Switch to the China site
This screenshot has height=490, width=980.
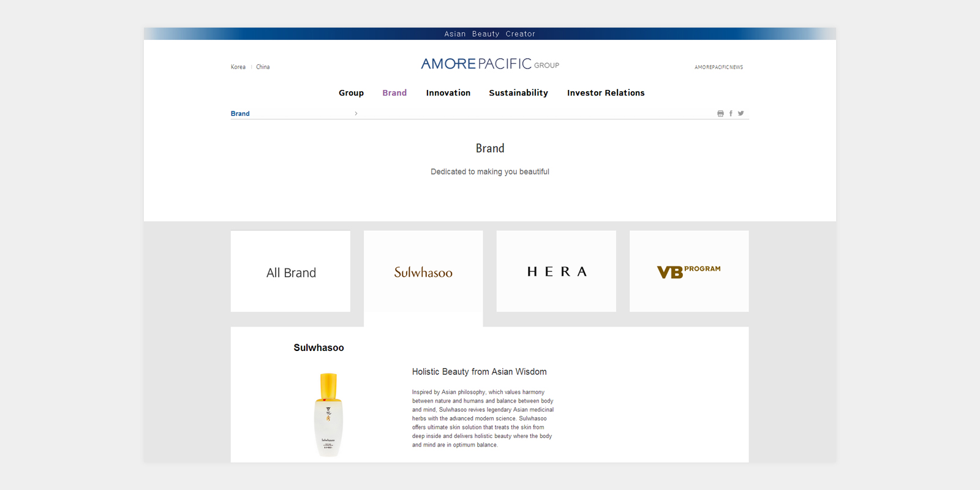pos(263,67)
